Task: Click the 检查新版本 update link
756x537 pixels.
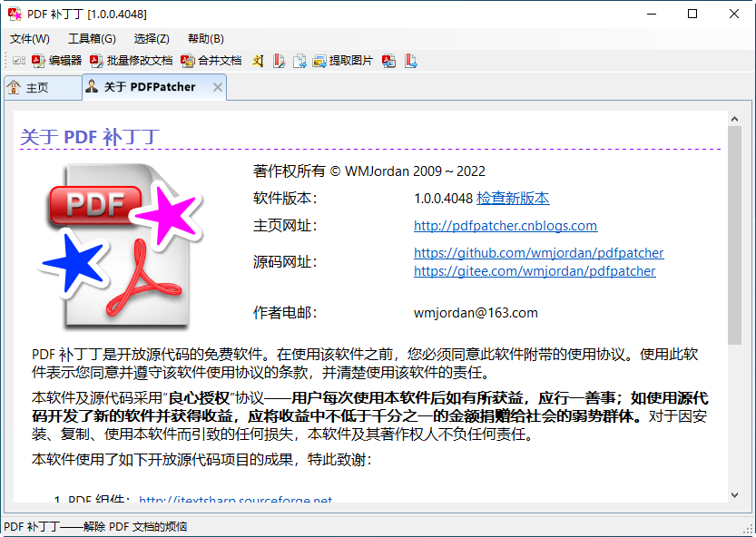Action: (x=513, y=198)
